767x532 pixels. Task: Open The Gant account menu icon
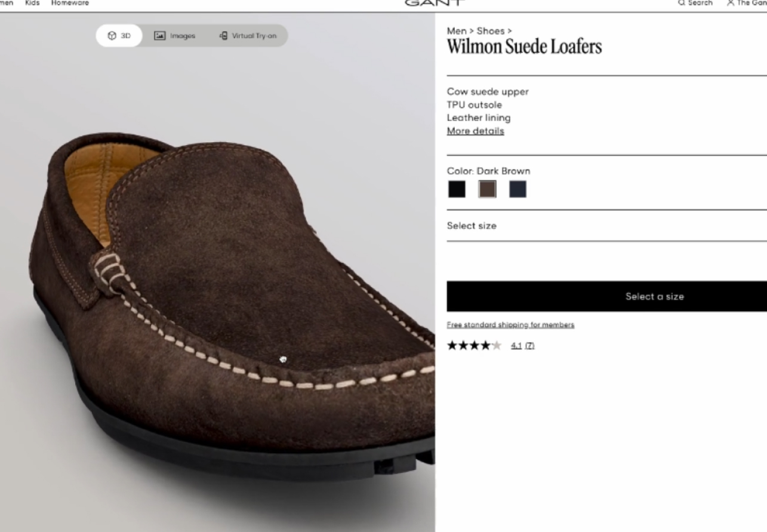click(731, 3)
